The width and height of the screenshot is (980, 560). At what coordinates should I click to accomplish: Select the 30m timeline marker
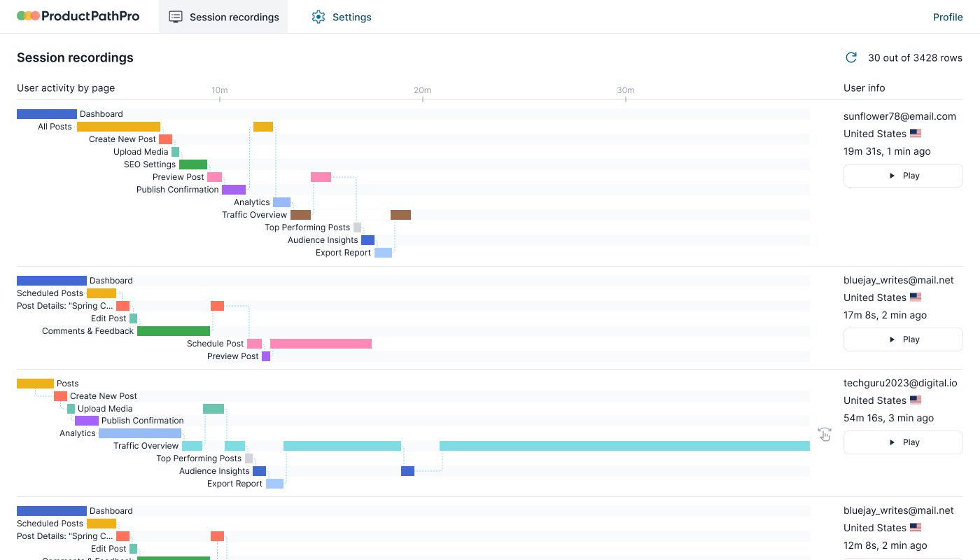click(x=625, y=90)
